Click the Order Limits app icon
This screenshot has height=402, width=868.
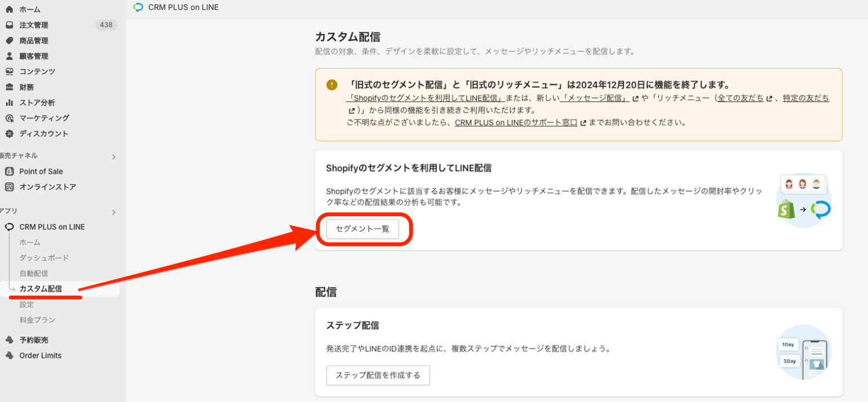coord(9,355)
